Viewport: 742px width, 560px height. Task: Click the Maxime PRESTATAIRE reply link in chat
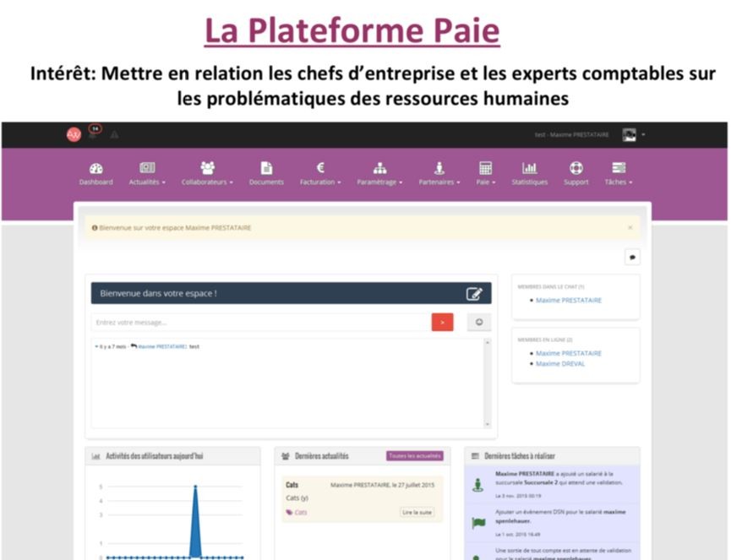[162, 346]
